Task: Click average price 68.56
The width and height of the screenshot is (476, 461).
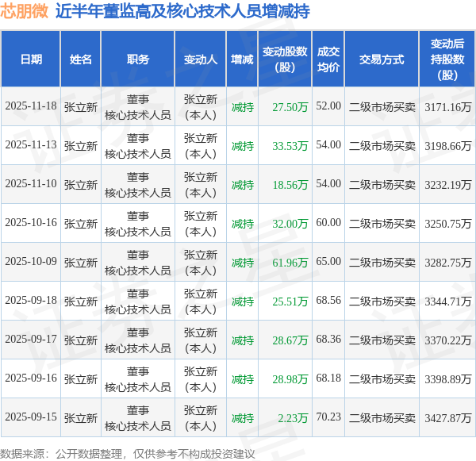Action: (x=328, y=301)
